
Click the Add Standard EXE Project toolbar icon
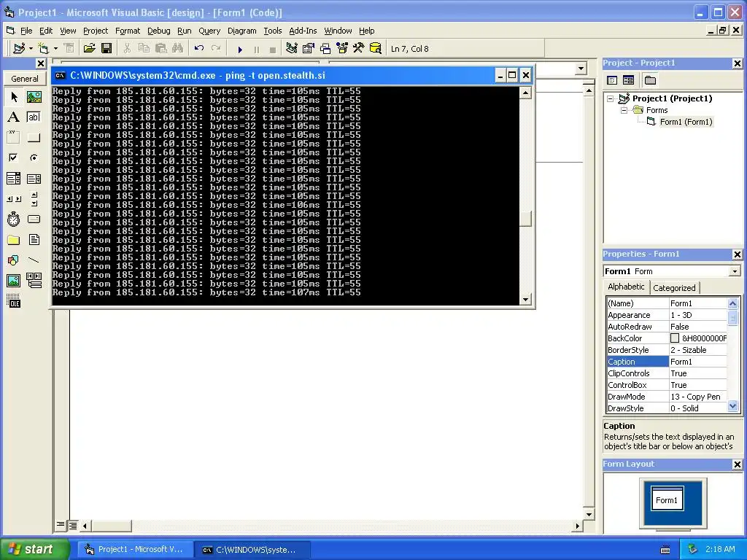pos(19,48)
